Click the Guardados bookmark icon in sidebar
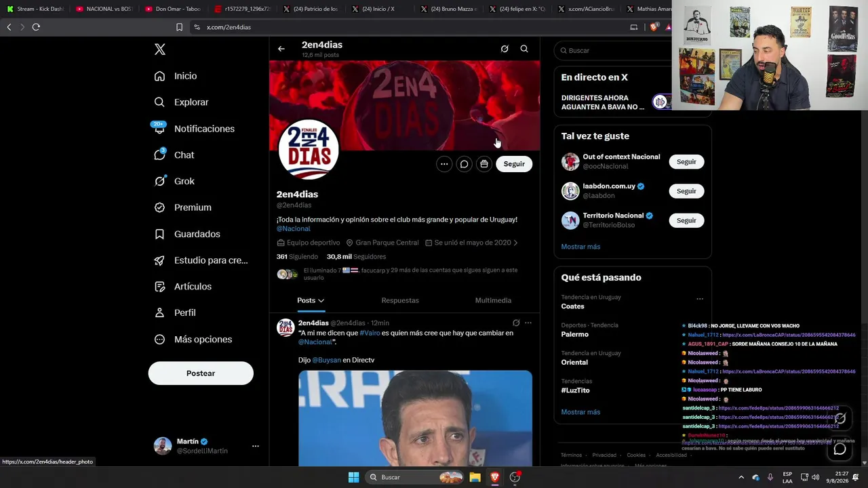868x488 pixels. coord(159,234)
